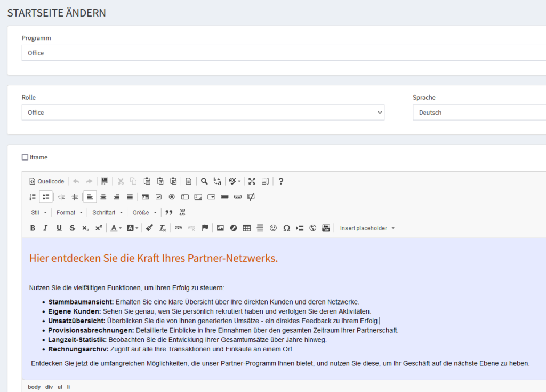Viewport: 546px width, 392px height.
Task: Open the insert image dialog
Action: click(220, 228)
